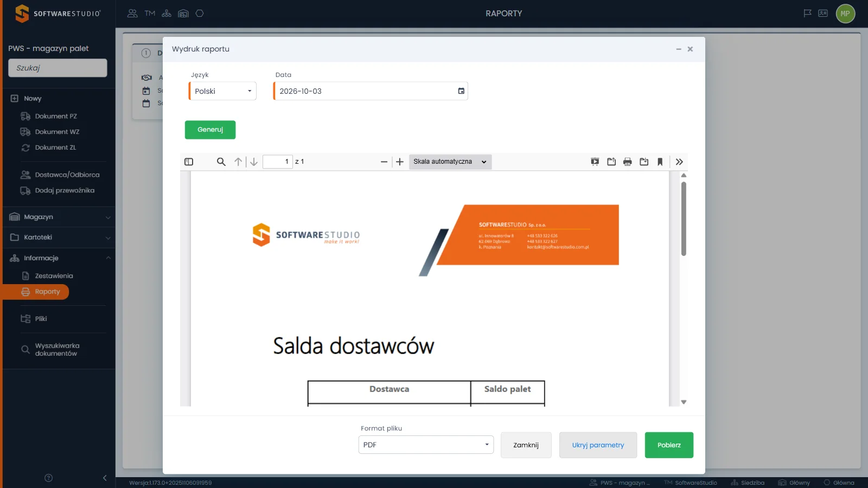Open Dokument WZ in sidebar
This screenshot has width=868, height=488.
[x=57, y=132]
